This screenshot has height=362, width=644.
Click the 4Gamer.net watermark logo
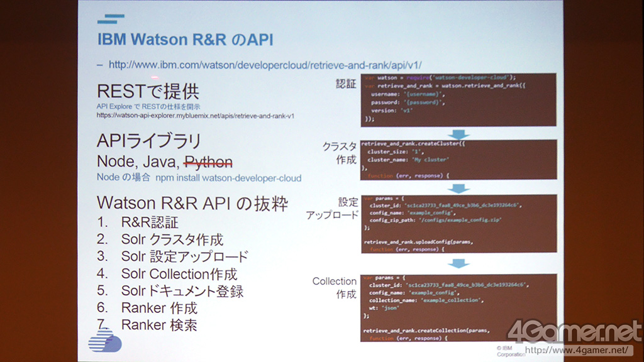pos(574,332)
